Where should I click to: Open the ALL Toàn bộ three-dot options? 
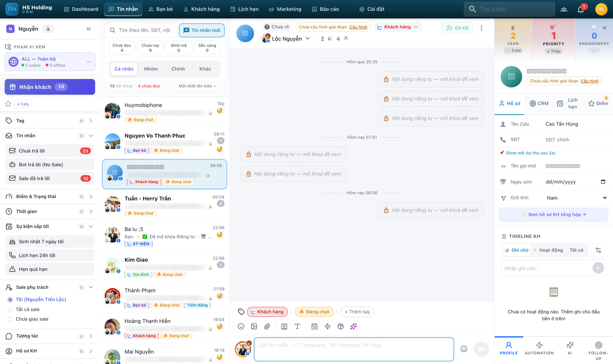tap(89, 62)
